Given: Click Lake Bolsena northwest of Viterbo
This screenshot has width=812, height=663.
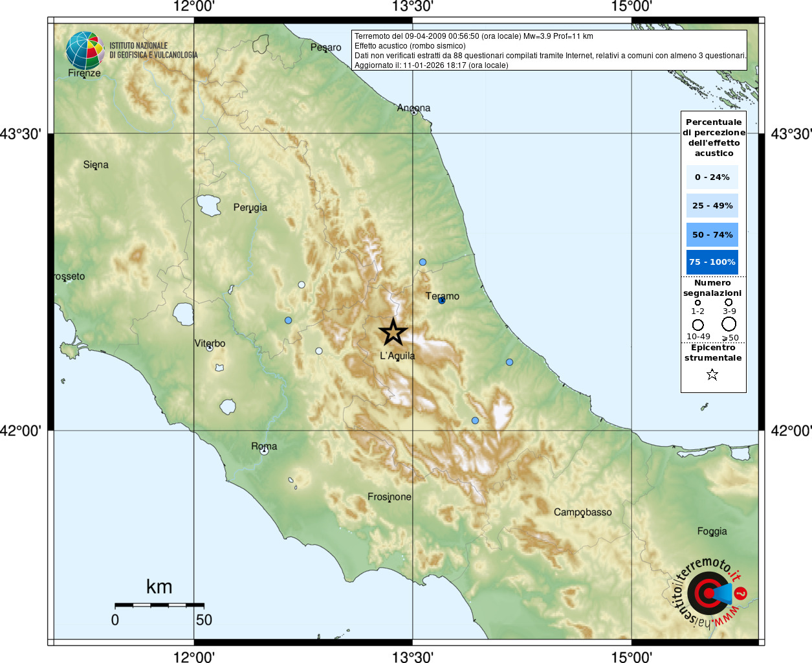Looking at the screenshot, I should tap(183, 314).
